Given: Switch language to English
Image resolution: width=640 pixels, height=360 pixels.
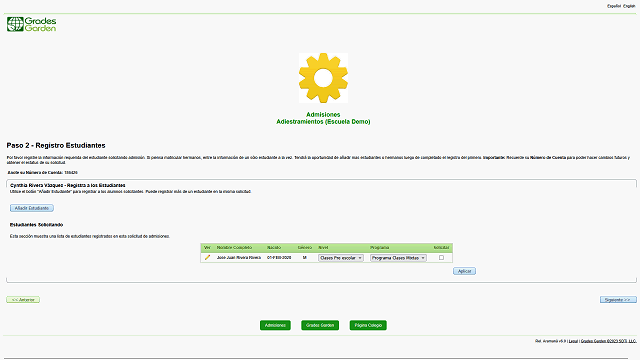Looking at the screenshot, I should 629,6.
